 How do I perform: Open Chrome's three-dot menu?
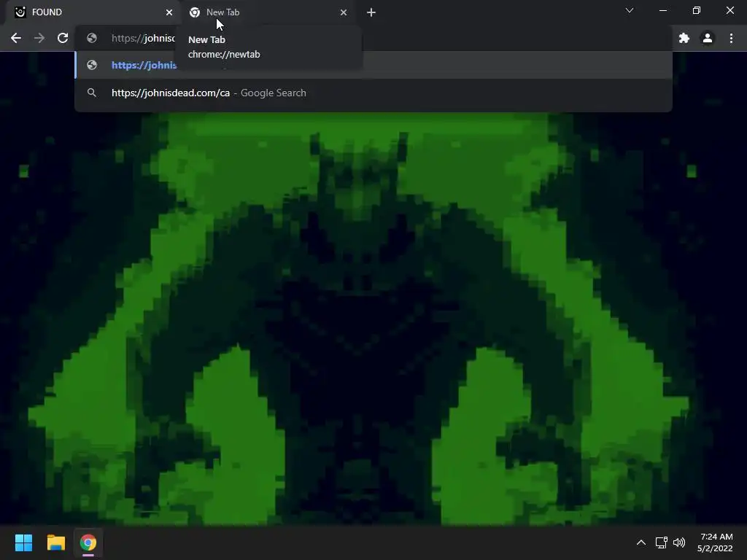click(731, 38)
